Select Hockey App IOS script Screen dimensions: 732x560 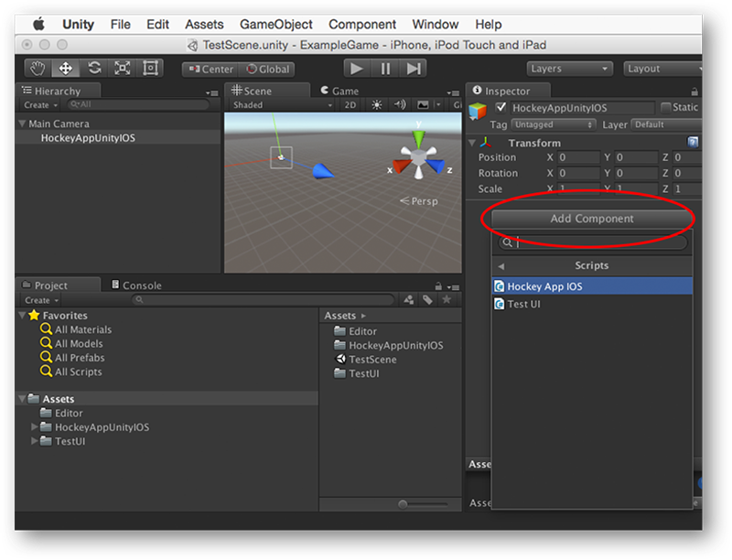[592, 286]
